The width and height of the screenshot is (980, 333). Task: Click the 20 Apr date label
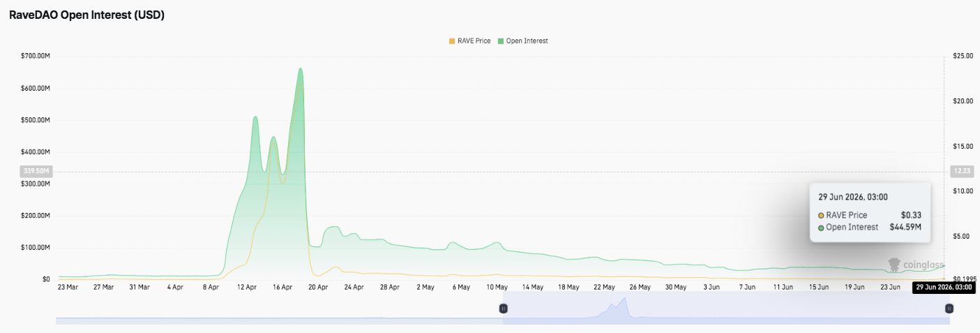pyautogui.click(x=318, y=287)
